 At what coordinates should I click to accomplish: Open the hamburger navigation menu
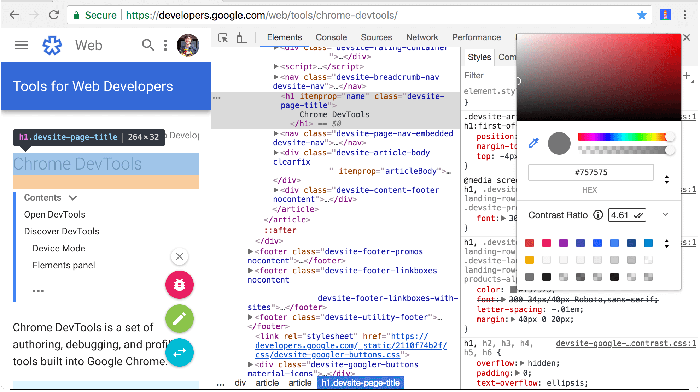coord(21,45)
